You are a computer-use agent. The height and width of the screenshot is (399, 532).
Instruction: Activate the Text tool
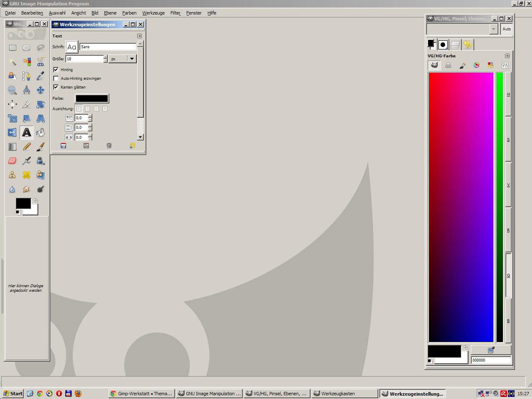click(x=26, y=133)
